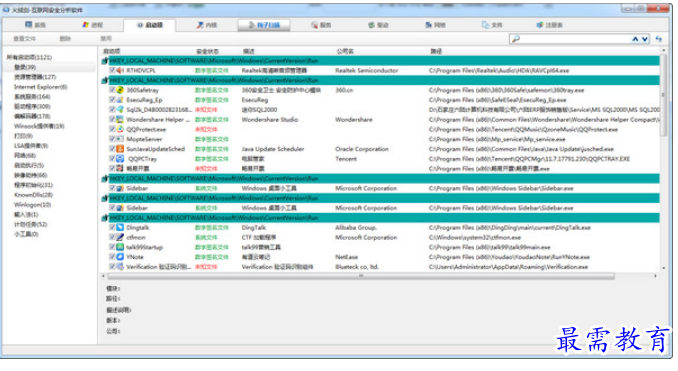This screenshot has width=678, height=371.
Task: Click the Realtek Semiconductor company cell
Action: tap(367, 70)
